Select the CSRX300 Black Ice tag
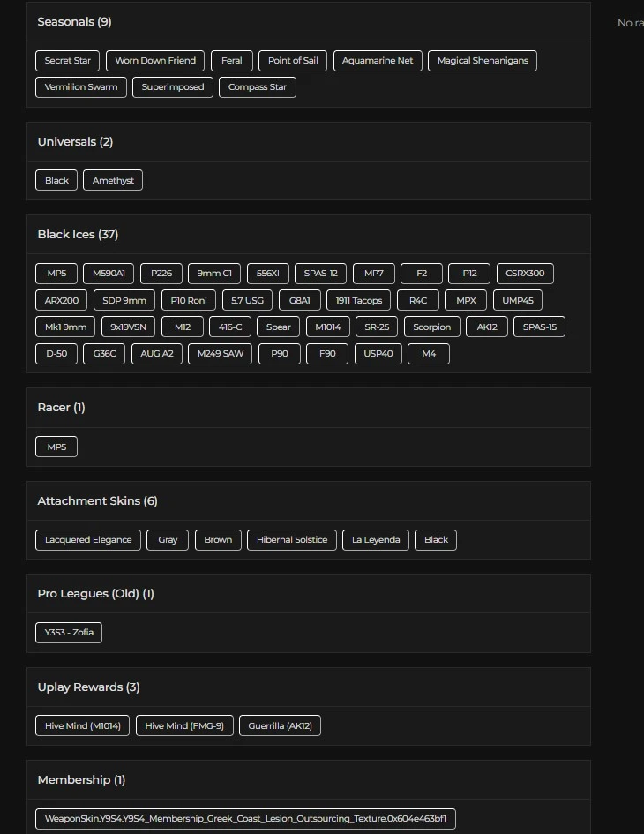644x834 pixels. tap(525, 274)
